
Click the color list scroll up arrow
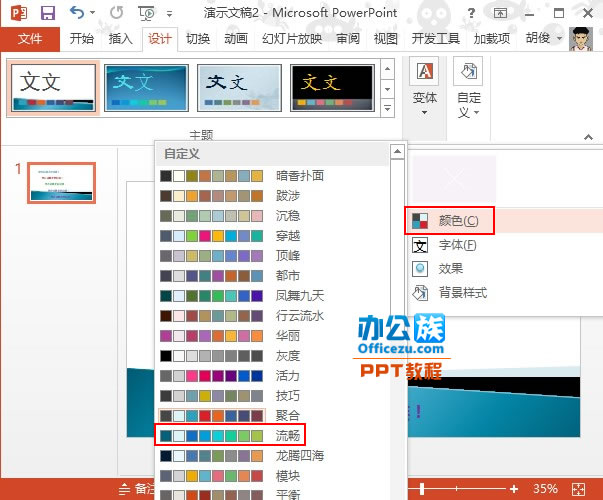pos(397,152)
